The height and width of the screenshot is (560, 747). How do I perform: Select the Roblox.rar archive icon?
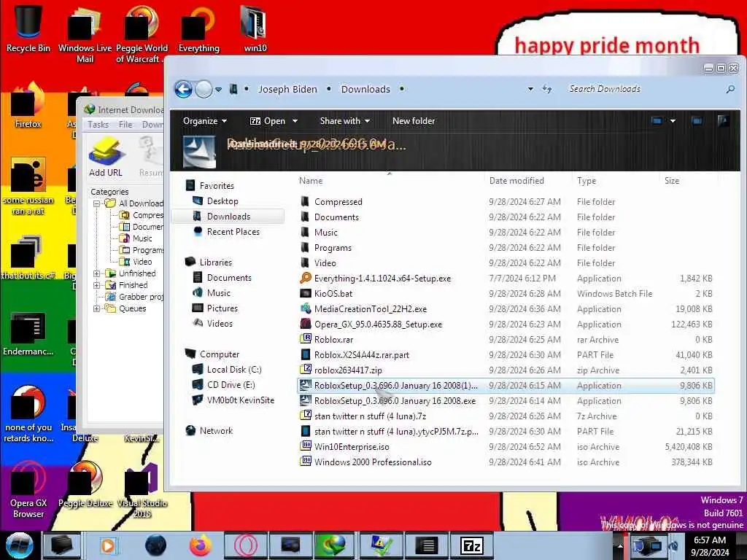tap(306, 339)
